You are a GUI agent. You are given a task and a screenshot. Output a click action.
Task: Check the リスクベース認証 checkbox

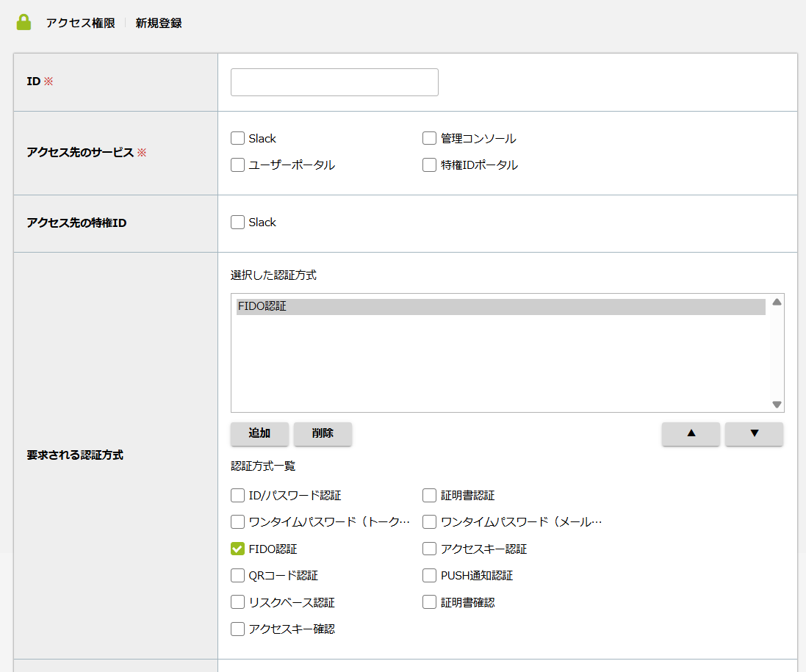pyautogui.click(x=237, y=602)
